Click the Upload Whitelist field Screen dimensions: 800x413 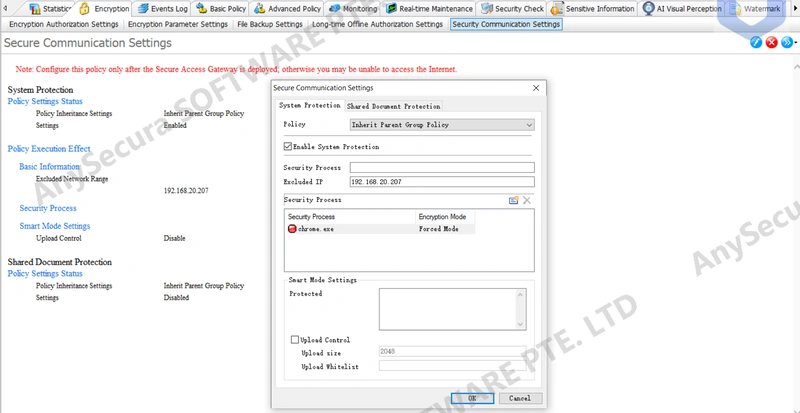[x=452, y=366]
